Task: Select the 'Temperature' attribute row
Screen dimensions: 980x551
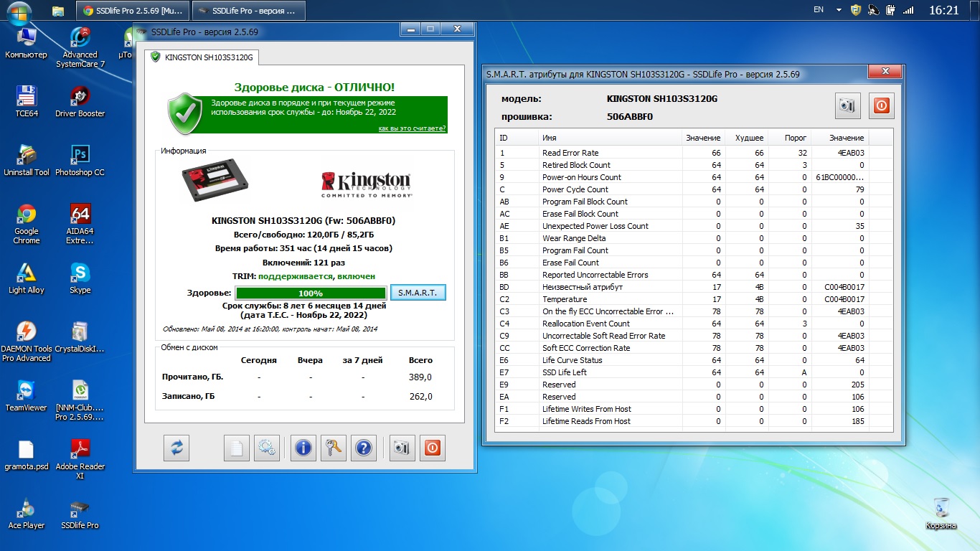Action: [x=694, y=299]
